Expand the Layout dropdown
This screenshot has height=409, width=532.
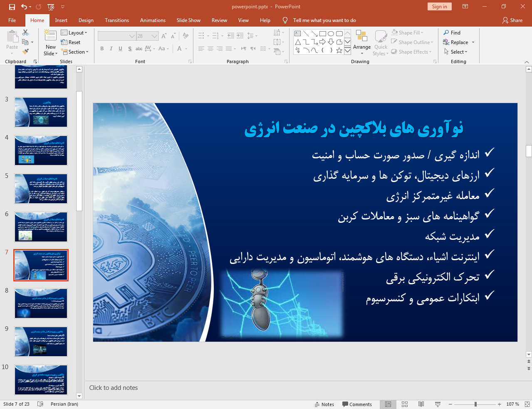[74, 33]
